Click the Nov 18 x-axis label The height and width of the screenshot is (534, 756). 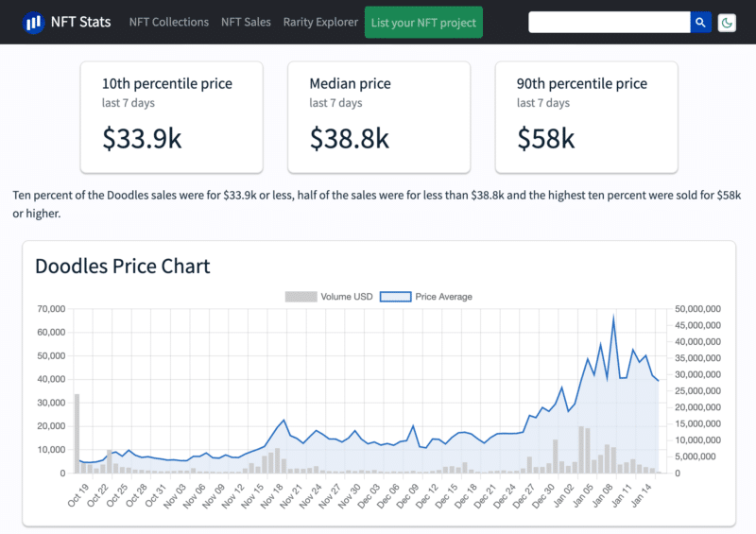click(271, 495)
